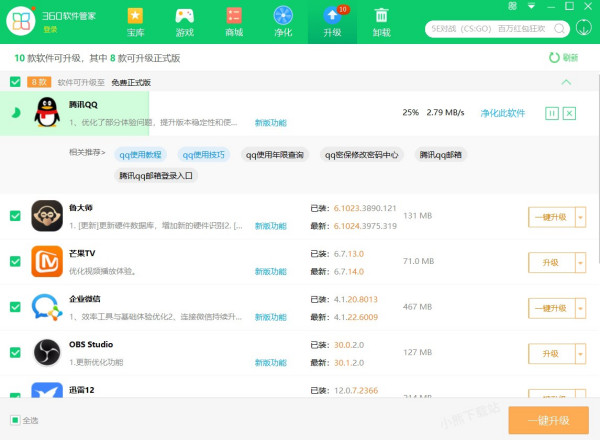
Task: Click 净化此软件 link for QQ
Action: tap(502, 113)
